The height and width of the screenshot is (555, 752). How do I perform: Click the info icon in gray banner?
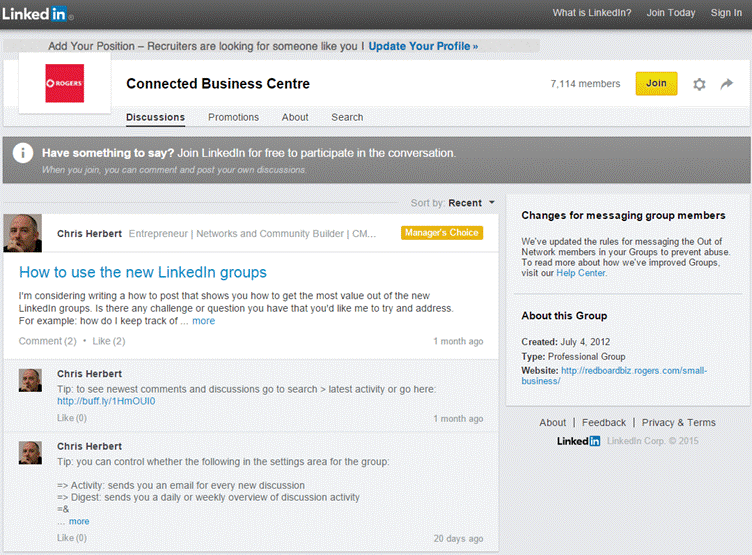(22, 154)
